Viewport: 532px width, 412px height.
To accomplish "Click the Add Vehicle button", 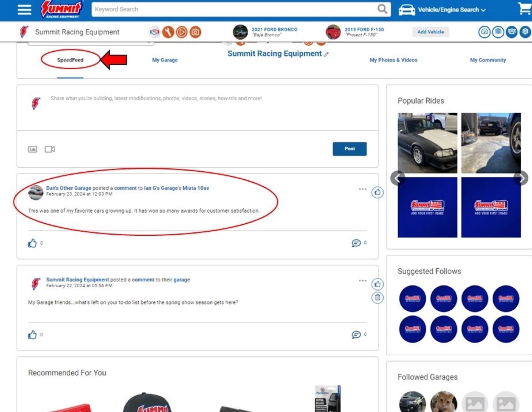I will (430, 32).
